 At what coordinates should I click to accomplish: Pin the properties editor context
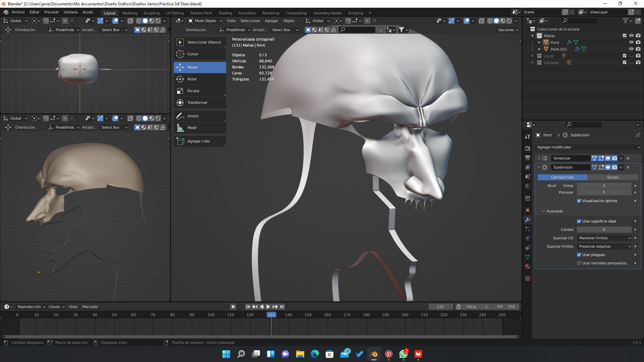click(x=638, y=135)
